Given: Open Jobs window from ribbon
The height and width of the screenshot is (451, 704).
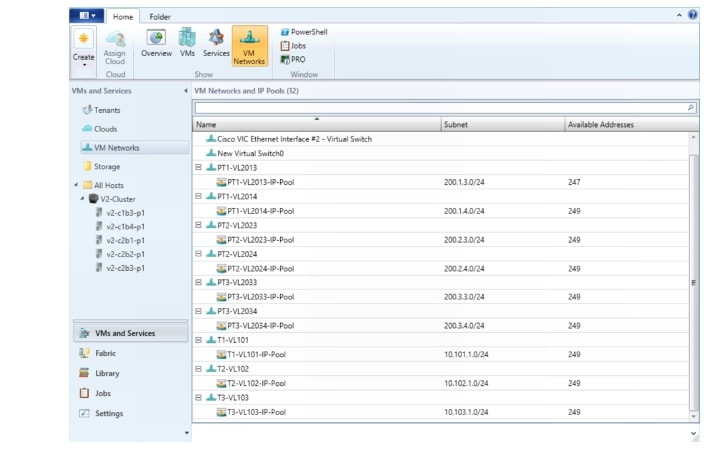Looking at the screenshot, I should tap(294, 46).
